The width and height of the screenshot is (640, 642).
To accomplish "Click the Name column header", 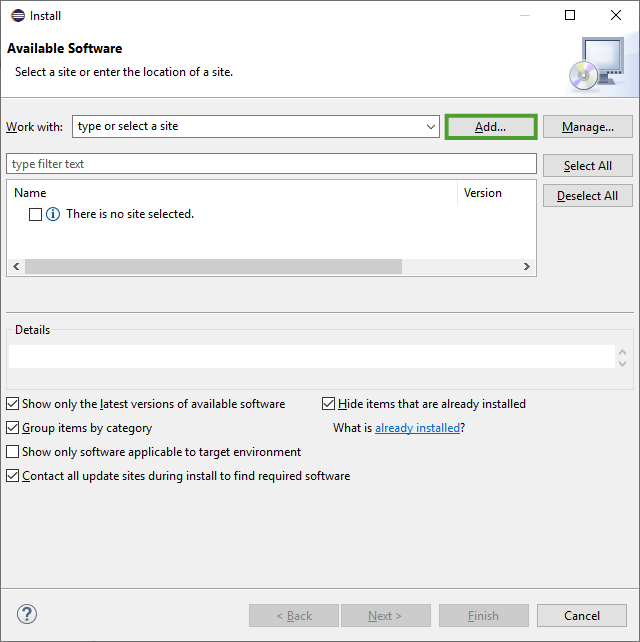I will point(31,193).
